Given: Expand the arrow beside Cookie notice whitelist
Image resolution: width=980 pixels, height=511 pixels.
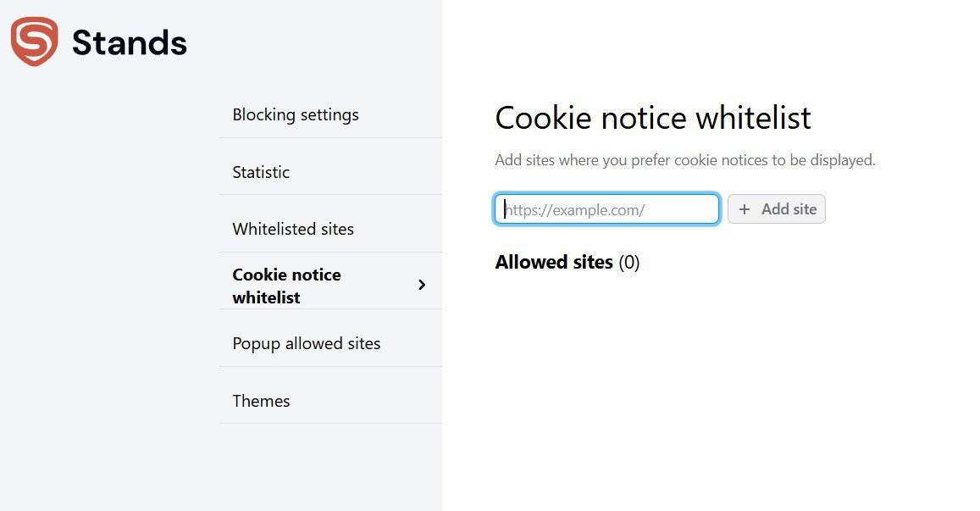Looking at the screenshot, I should [422, 286].
